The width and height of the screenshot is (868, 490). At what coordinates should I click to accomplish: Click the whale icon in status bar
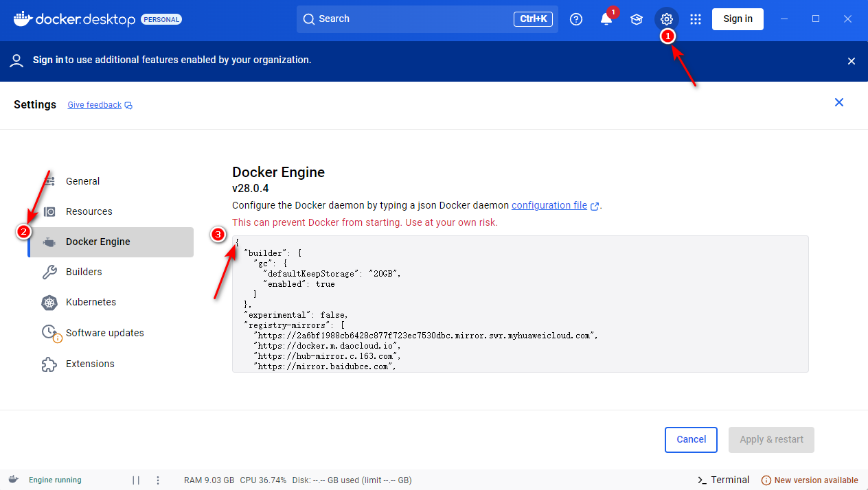[x=13, y=480]
